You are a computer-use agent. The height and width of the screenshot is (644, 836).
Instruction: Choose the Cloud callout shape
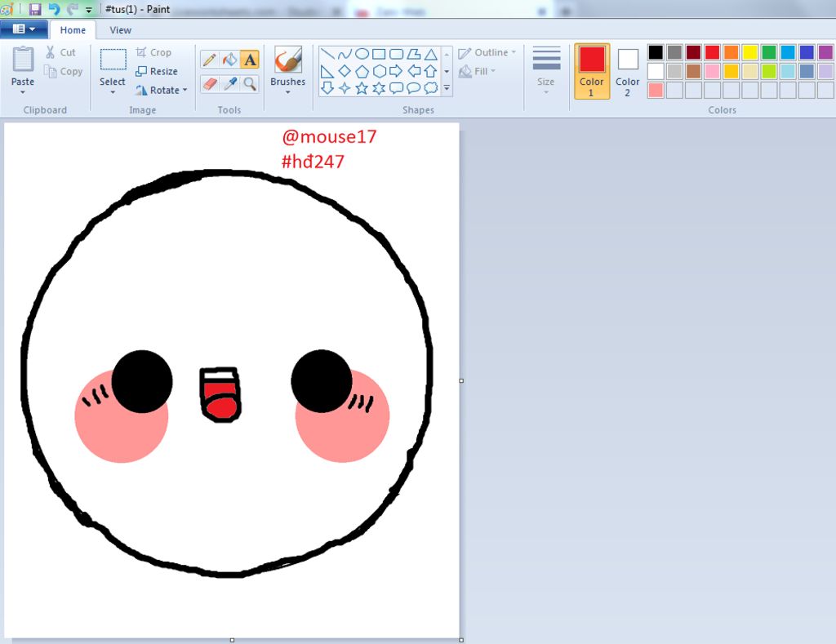431,88
